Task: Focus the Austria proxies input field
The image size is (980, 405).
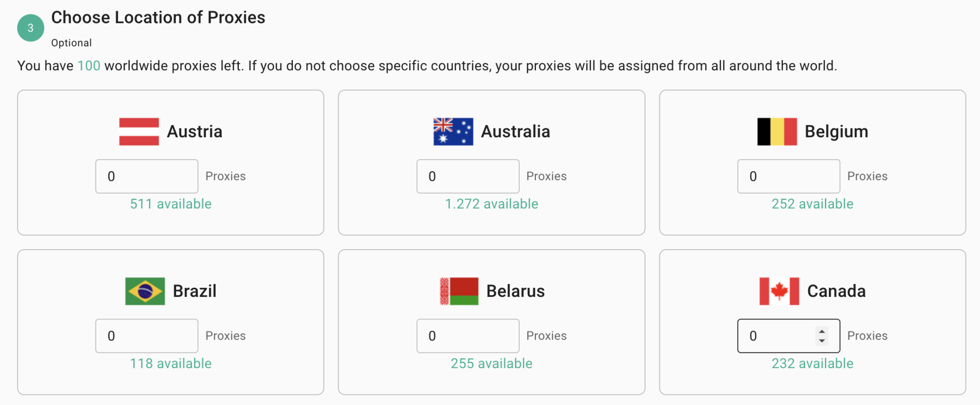Action: click(146, 176)
